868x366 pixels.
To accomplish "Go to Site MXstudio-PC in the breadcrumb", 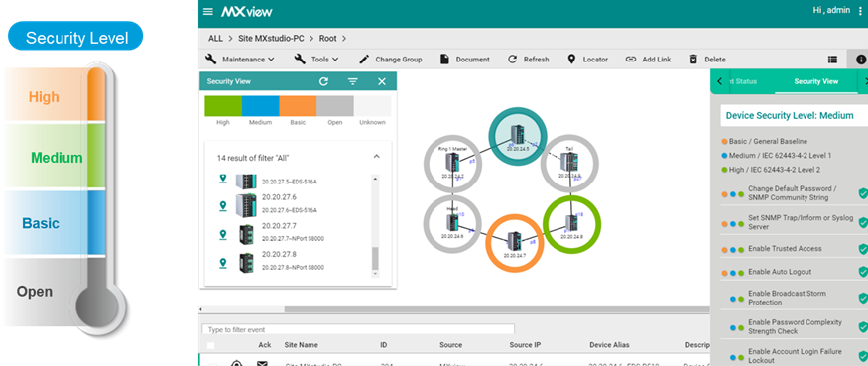I will click(x=272, y=39).
